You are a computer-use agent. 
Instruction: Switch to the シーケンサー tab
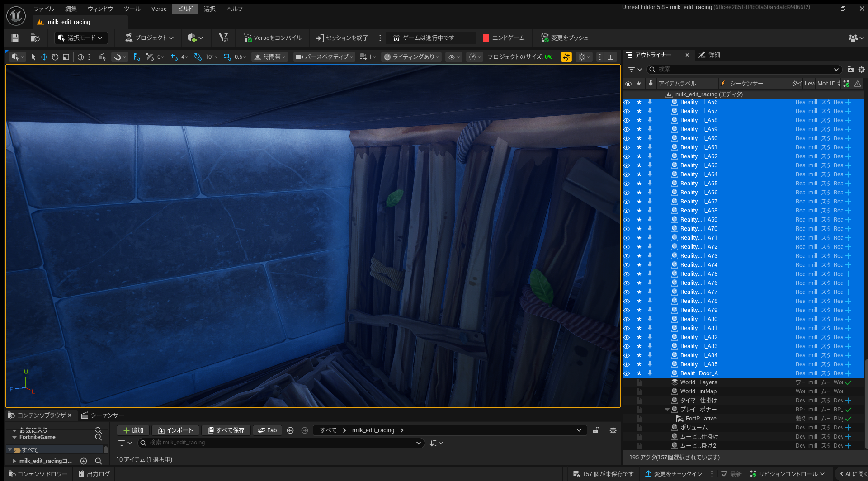[103, 415]
